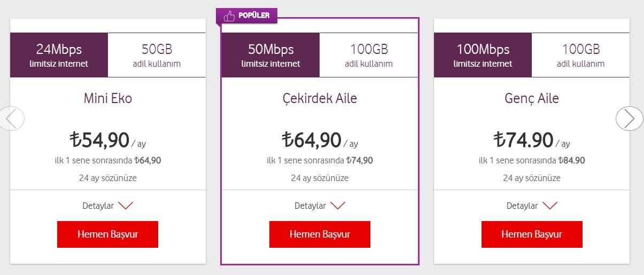The height and width of the screenshot is (275, 644).
Task: Select the 50GB adil kullanım tab
Action: click(x=157, y=55)
